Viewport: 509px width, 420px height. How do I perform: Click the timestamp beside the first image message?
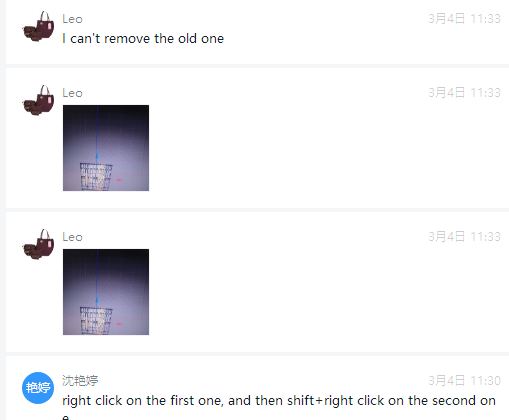coord(464,93)
